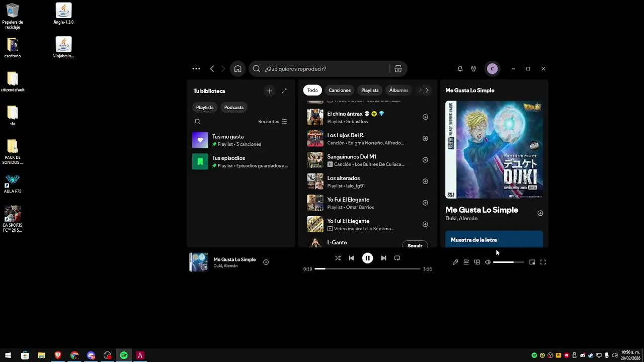Image resolution: width=644 pixels, height=362 pixels.
Task: Create a playlist with the plus icon
Action: [270, 91]
